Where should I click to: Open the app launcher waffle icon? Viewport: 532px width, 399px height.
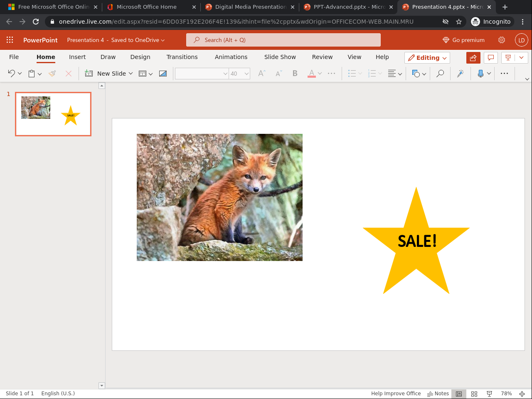(10, 40)
